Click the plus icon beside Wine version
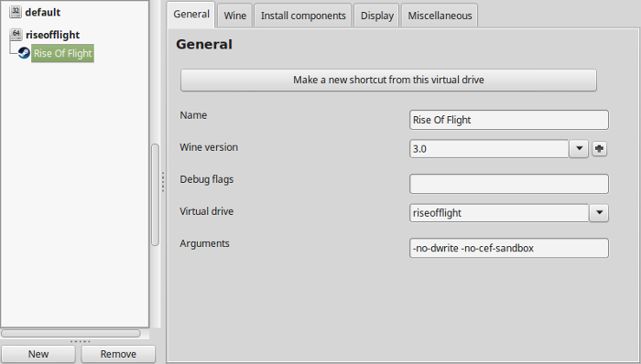Screen dimensions: 641x364 pos(599,148)
